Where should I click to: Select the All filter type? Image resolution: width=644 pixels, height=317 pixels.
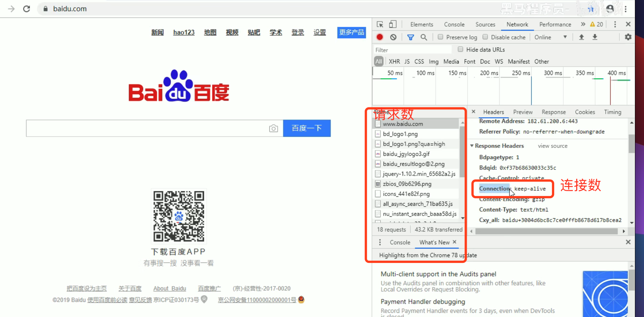click(379, 61)
